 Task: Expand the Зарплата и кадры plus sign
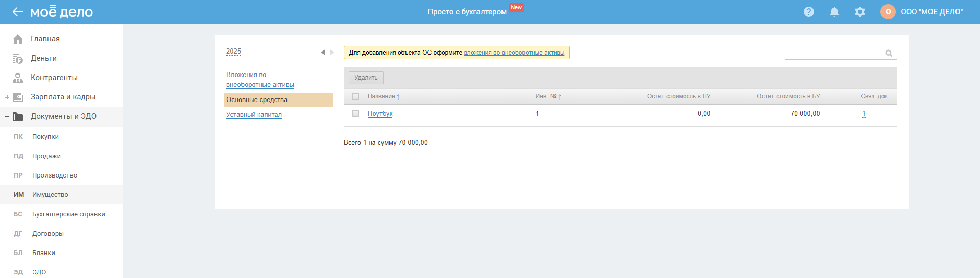coord(7,97)
